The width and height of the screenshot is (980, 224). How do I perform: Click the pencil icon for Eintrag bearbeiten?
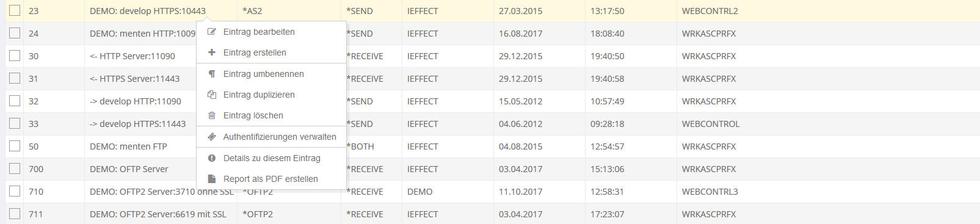tap(212, 32)
